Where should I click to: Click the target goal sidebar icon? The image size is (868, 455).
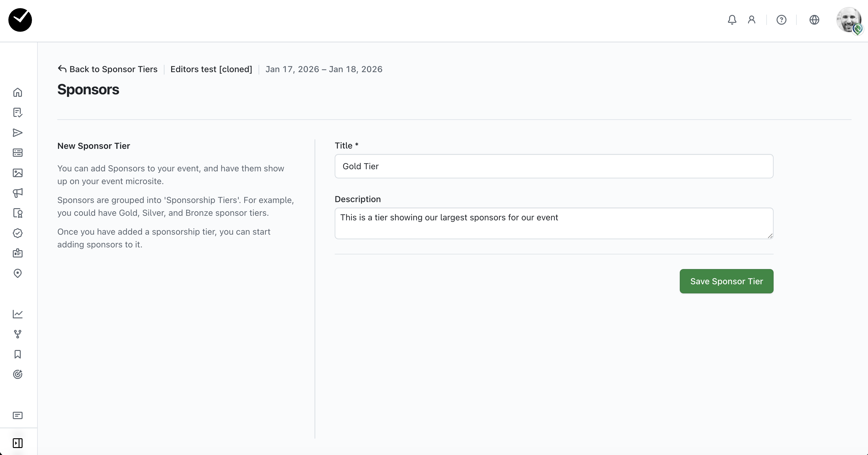point(18,374)
